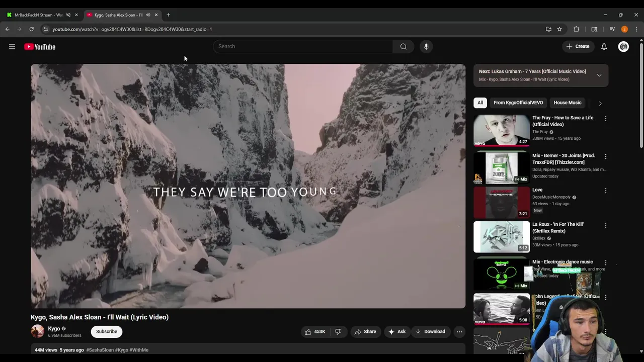Open the YouTube hamburger guide menu

(12, 47)
